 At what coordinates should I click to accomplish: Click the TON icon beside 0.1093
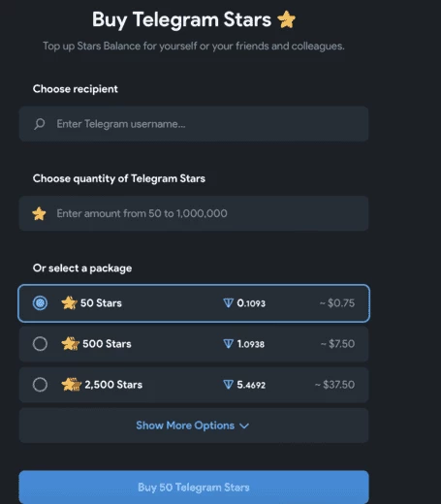click(x=228, y=303)
